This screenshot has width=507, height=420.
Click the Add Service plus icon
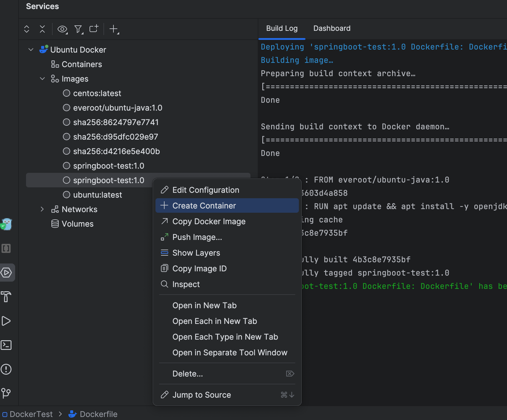tap(114, 29)
